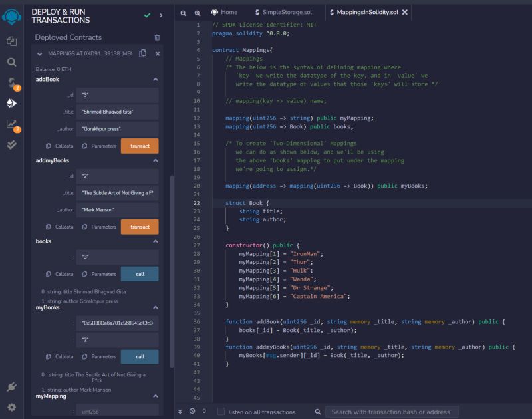Click the myBooks id input field
The image size is (532, 419).
click(x=118, y=340)
